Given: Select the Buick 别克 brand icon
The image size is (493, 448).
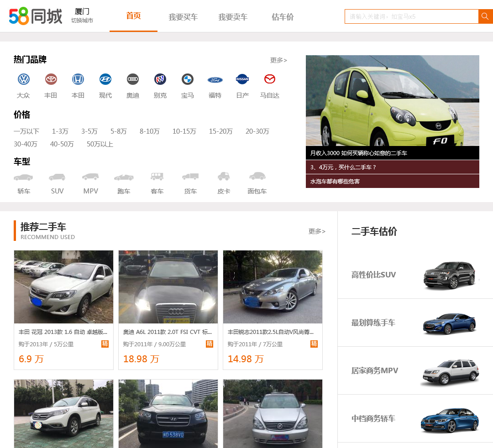Looking at the screenshot, I should [x=160, y=79].
